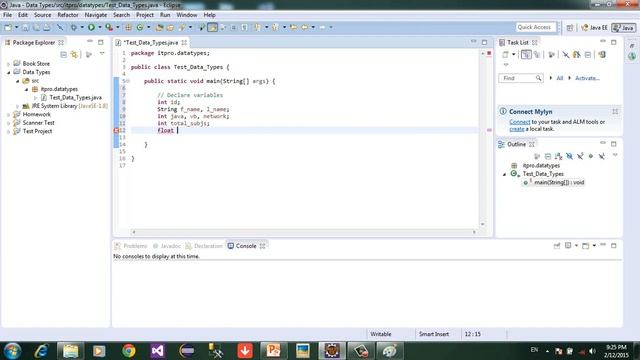Image resolution: width=640 pixels, height=360 pixels.
Task: Click the Save disk icon in toolbar
Action: click(x=25, y=27)
